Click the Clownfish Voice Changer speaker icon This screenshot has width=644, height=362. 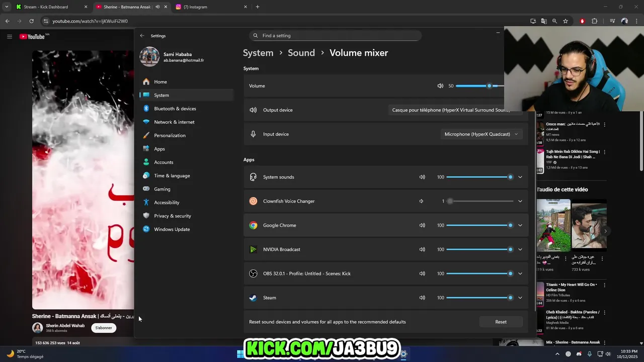coord(421,201)
